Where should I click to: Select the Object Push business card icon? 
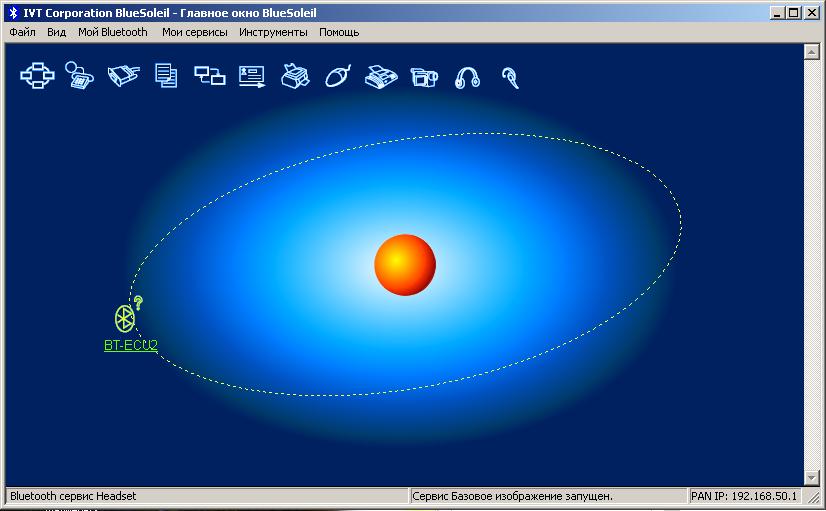252,76
